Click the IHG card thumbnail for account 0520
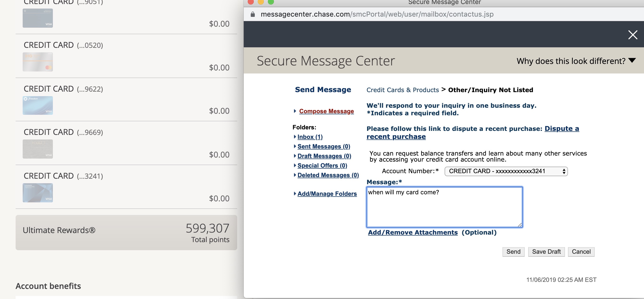644x299 pixels. [x=38, y=62]
